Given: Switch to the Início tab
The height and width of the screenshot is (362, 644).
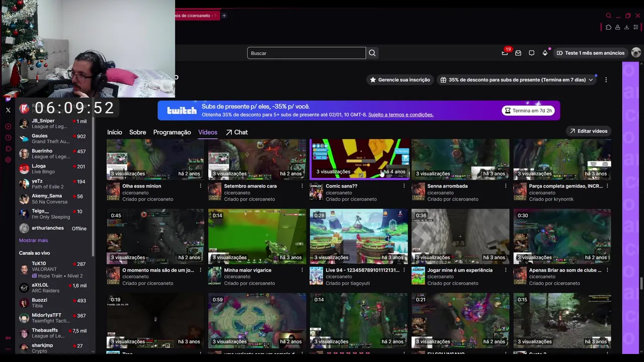Looking at the screenshot, I should click(114, 132).
